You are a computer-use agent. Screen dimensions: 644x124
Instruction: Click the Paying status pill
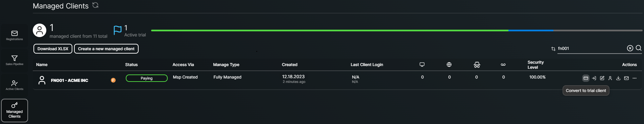tap(147, 78)
